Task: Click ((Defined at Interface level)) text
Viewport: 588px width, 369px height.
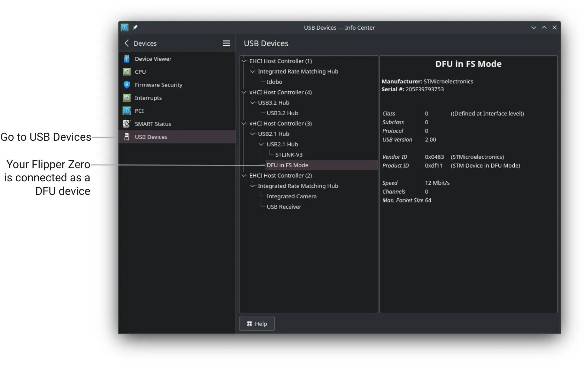Action: (x=487, y=114)
